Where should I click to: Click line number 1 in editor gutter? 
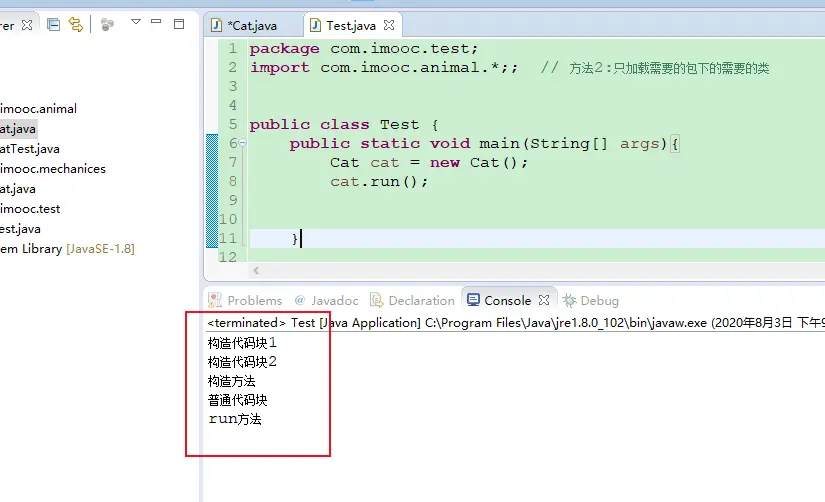tap(233, 49)
